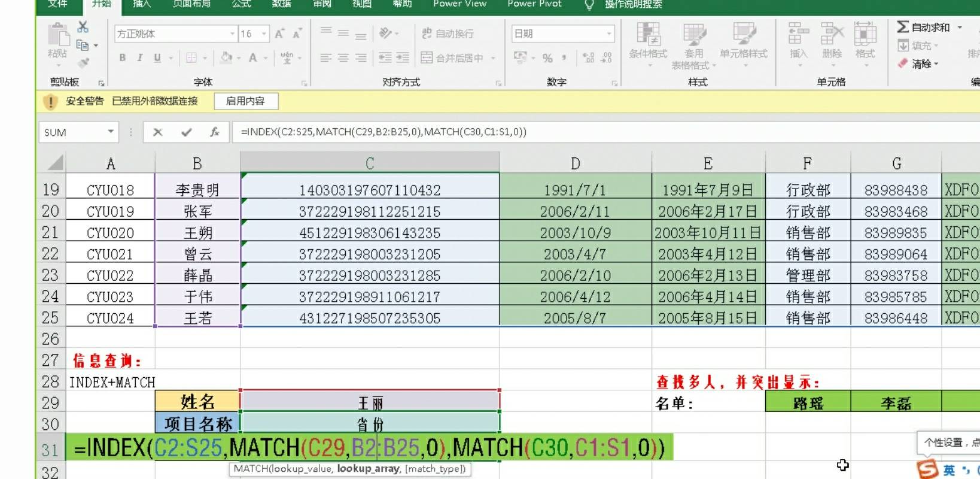Click the Delete cells (删除) icon
Screen dimensions: 980x479
tap(832, 34)
